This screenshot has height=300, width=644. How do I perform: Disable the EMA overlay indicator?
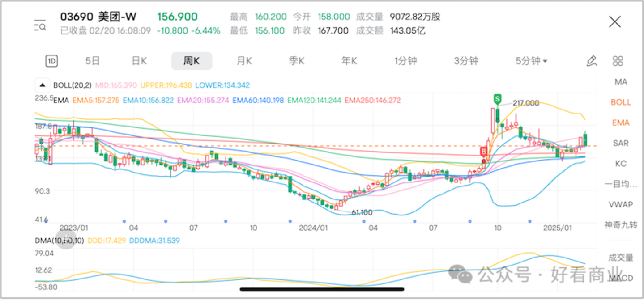(621, 123)
